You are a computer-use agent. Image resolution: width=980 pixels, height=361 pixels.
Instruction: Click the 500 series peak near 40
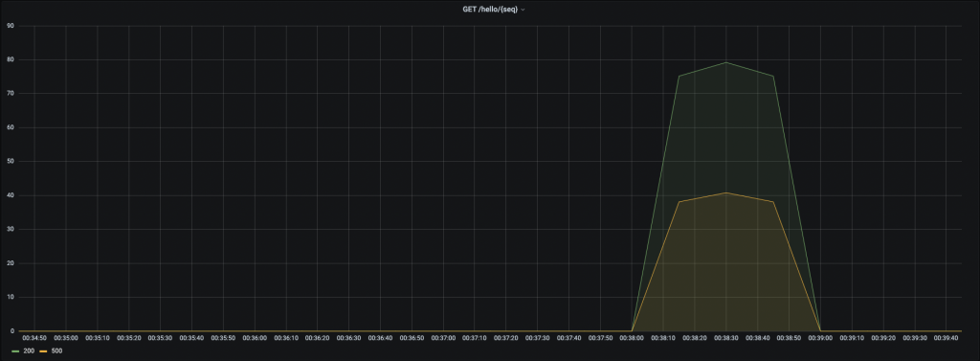(726, 192)
